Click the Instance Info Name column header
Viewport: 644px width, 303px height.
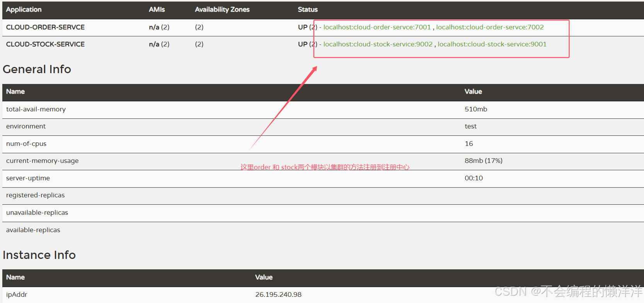(15, 277)
